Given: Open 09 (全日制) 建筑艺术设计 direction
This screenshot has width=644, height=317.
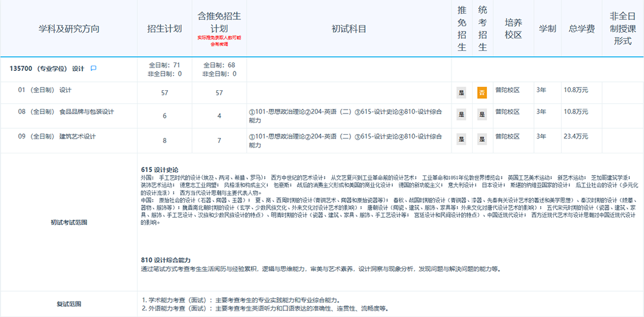Looking at the screenshot, I should coord(57,137).
